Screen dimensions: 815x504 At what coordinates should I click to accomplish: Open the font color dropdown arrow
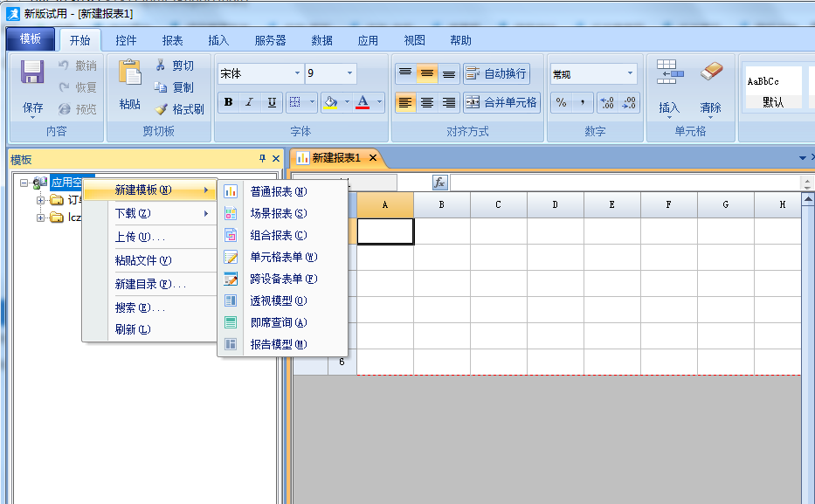[379, 102]
